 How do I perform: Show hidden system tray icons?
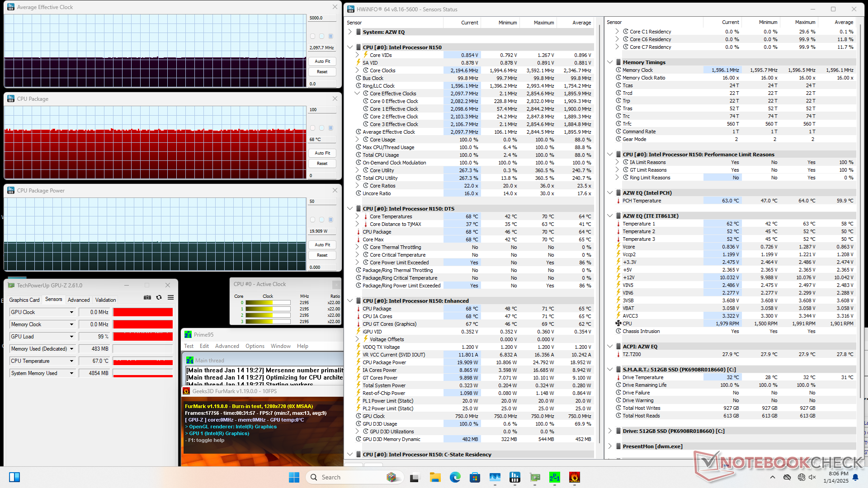click(772, 477)
